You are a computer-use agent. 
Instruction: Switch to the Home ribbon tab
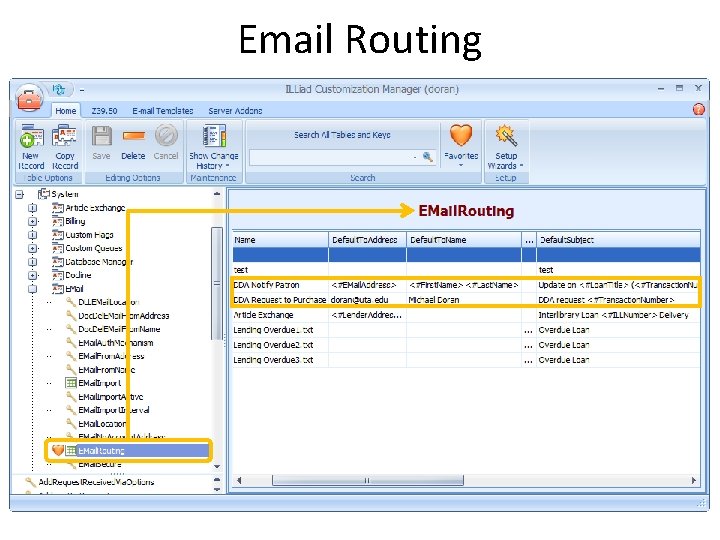click(66, 111)
